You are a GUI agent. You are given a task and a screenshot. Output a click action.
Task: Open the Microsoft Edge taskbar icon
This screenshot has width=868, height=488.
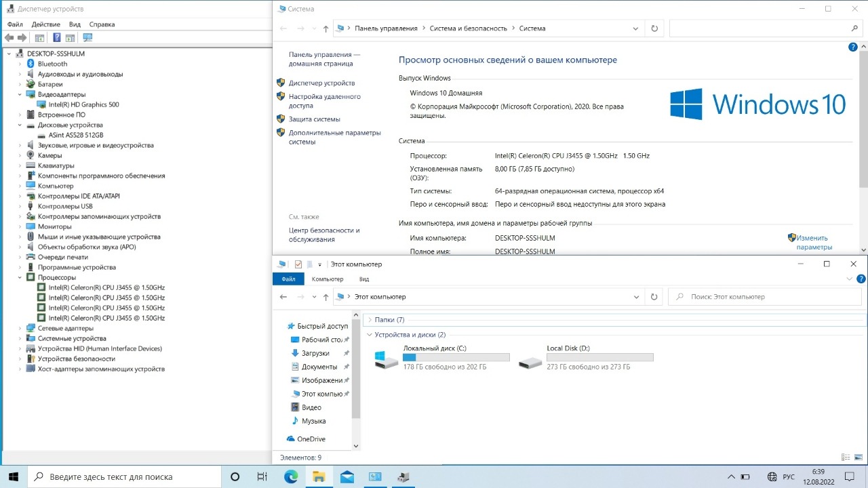tap(291, 476)
